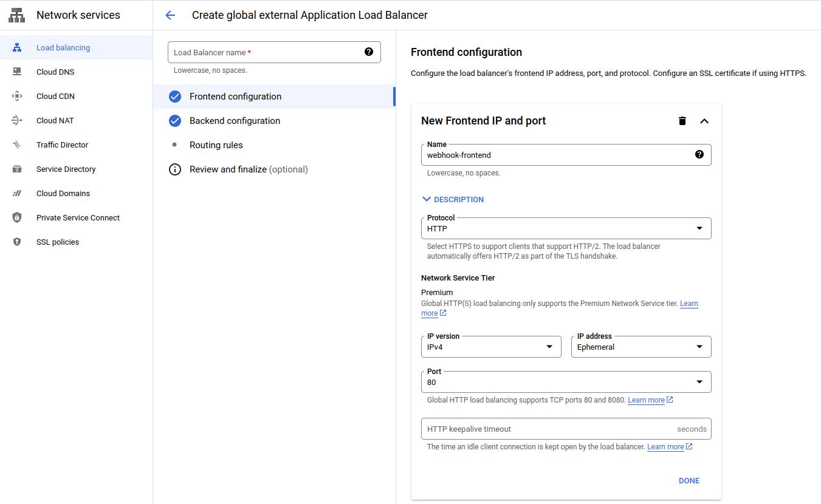Image resolution: width=821 pixels, height=504 pixels.
Task: Open Learn more link about TCP ports
Action: (650, 400)
